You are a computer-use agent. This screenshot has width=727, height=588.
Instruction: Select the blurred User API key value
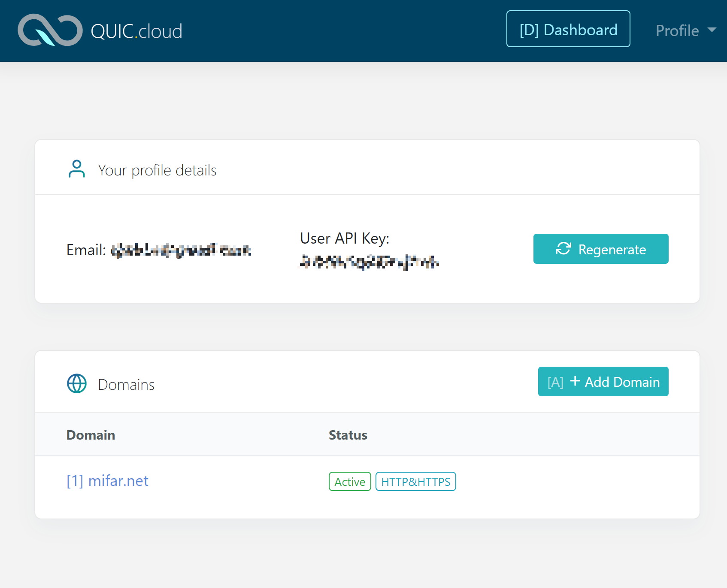(x=369, y=261)
